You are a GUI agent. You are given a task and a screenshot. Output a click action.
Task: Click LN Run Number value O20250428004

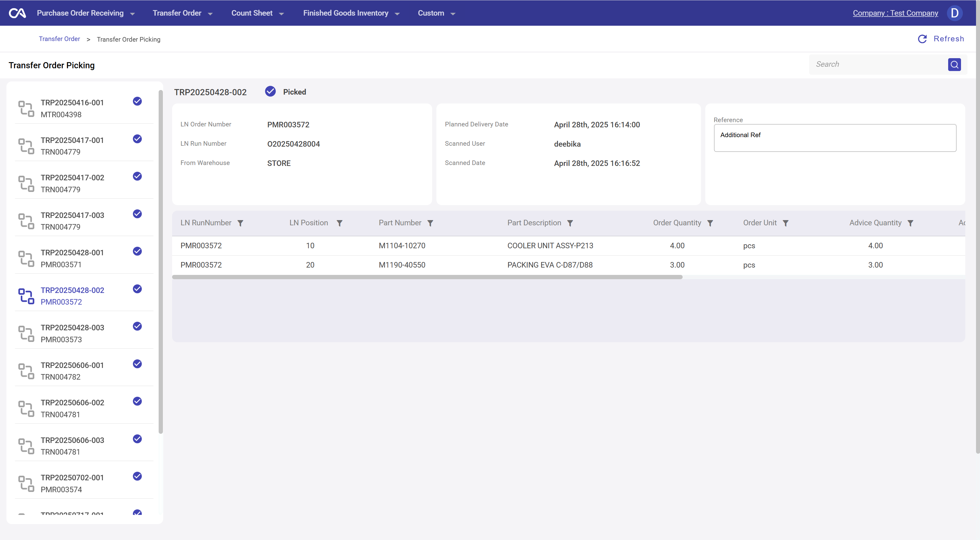[x=293, y=144]
